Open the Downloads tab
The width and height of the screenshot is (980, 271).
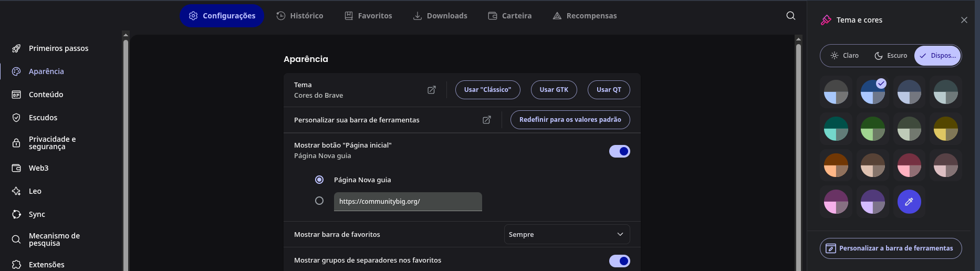coord(440,16)
